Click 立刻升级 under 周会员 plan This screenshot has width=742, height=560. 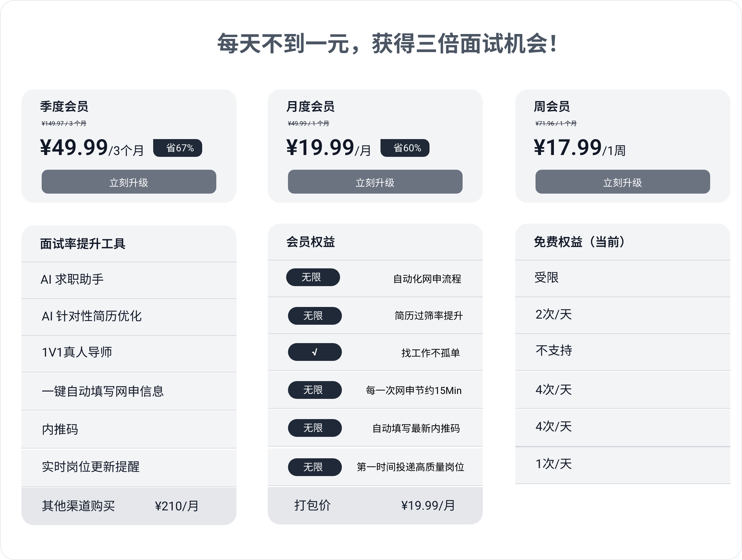click(623, 182)
